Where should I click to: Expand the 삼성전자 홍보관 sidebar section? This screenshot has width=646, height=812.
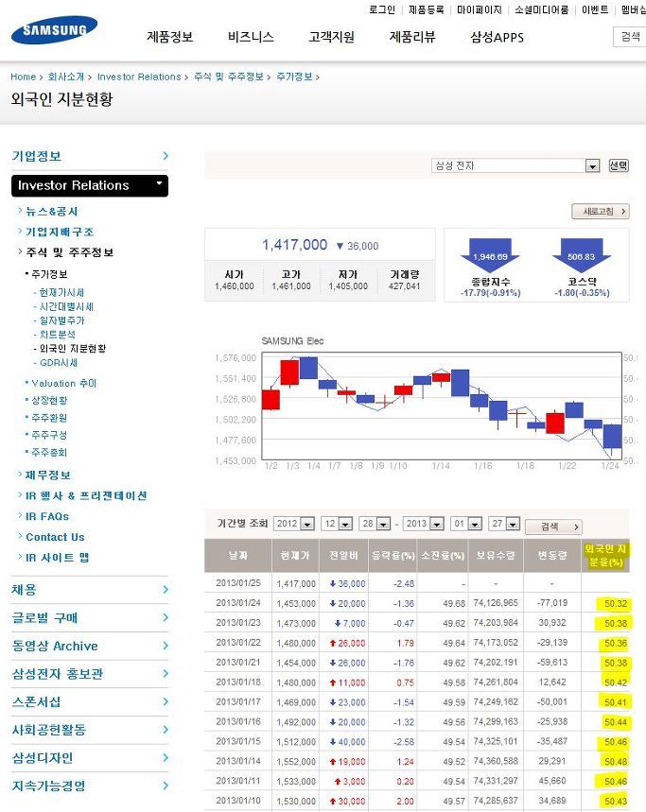[x=90, y=674]
